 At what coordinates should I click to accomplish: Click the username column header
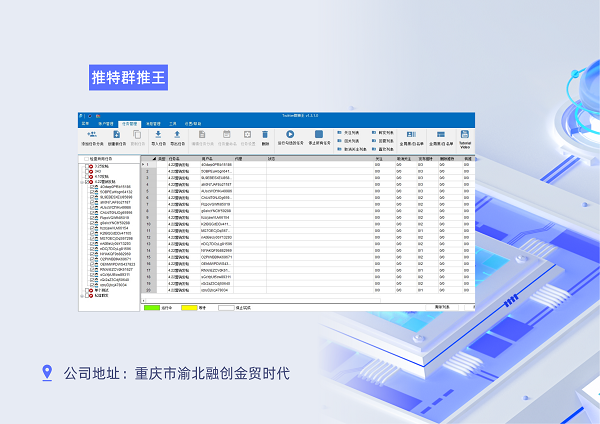217,158
